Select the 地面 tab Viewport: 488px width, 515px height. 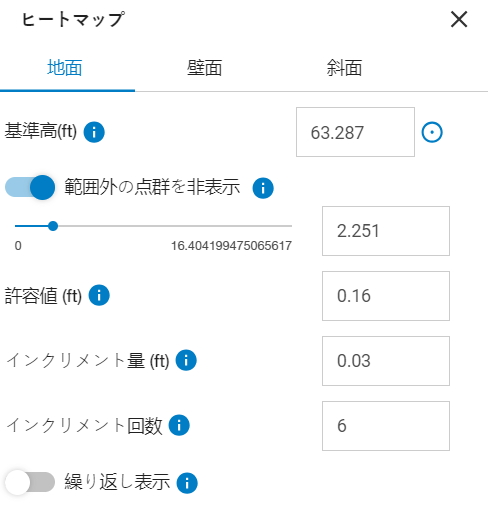65,68
